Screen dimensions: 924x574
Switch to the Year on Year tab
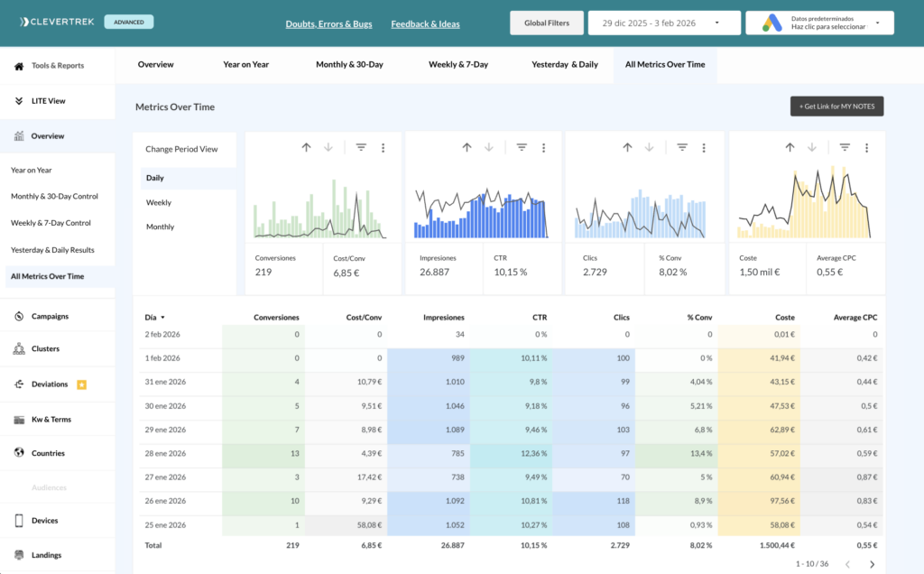pyautogui.click(x=245, y=65)
